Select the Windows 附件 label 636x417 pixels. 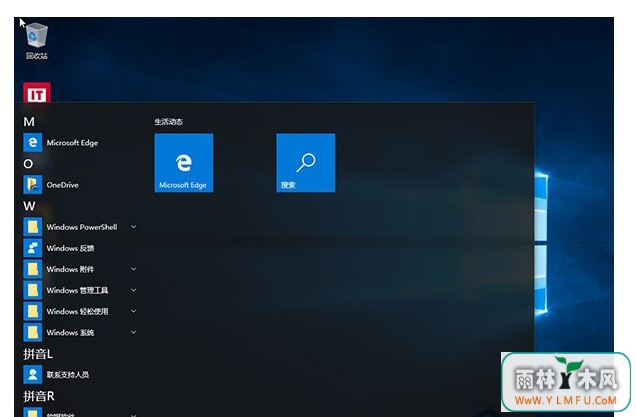(x=70, y=269)
